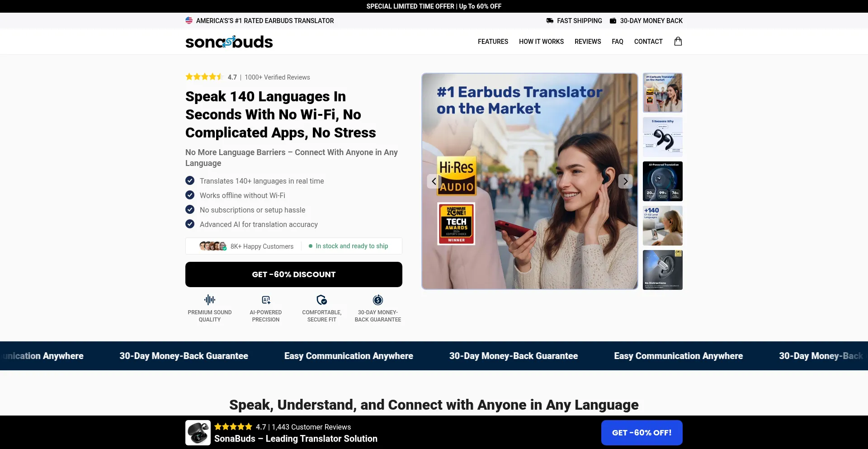Click 'Speak, Understand, and Connect with Anyone' heading
868x449 pixels.
click(434, 405)
